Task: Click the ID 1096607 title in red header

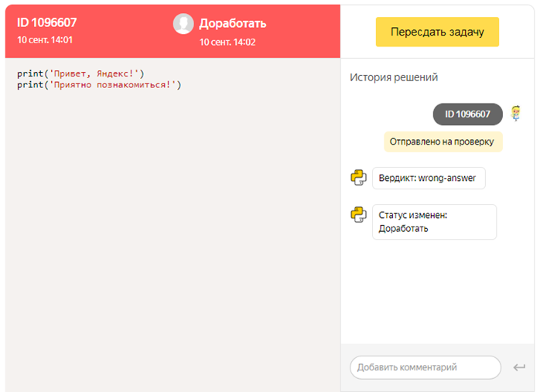Action: pyautogui.click(x=47, y=22)
